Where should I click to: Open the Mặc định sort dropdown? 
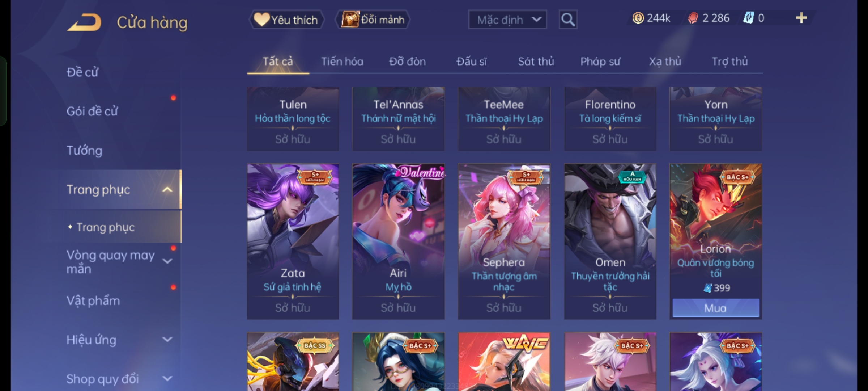(507, 20)
